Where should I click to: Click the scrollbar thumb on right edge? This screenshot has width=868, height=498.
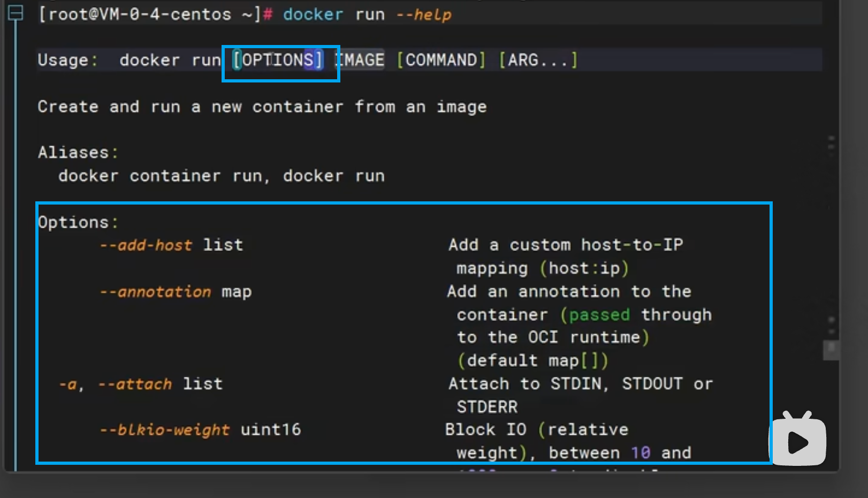click(x=831, y=351)
